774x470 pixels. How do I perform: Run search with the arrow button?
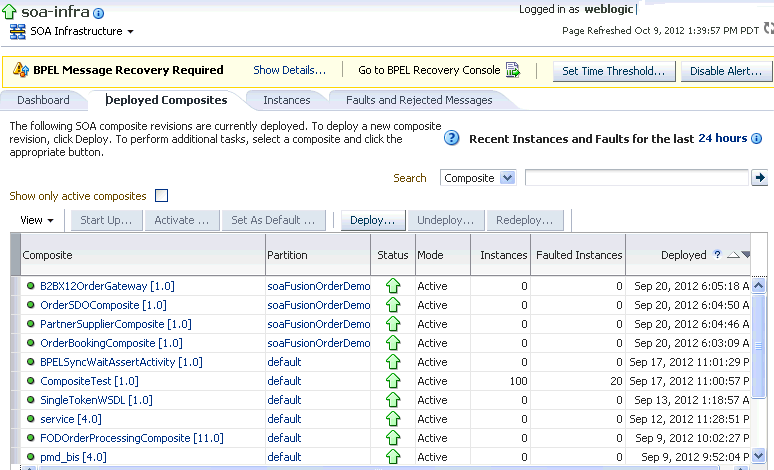pos(760,178)
